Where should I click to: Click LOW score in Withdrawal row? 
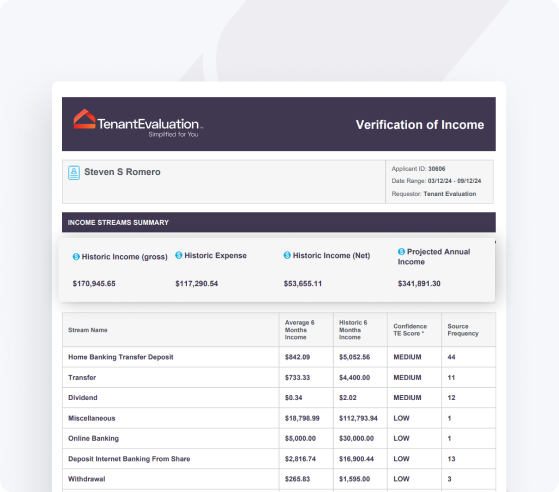tap(401, 479)
